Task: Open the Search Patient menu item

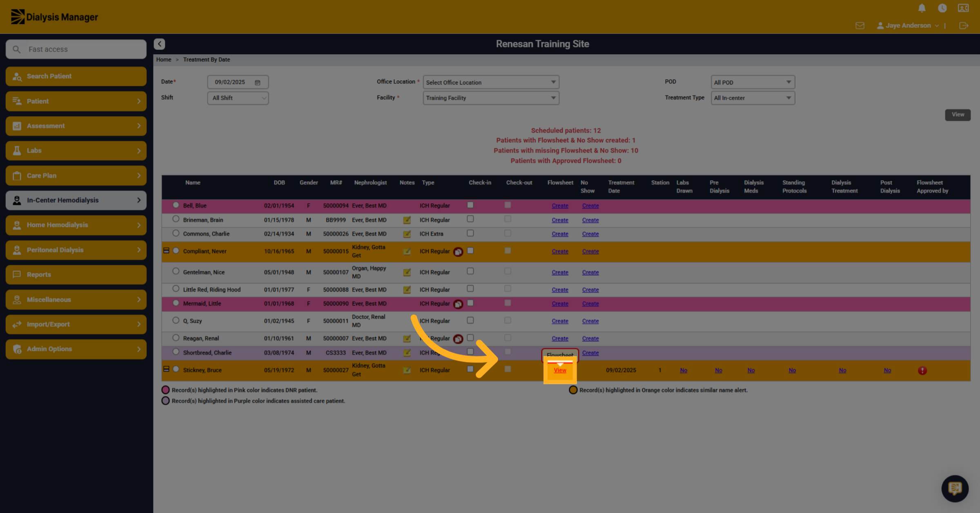Action: pos(76,76)
